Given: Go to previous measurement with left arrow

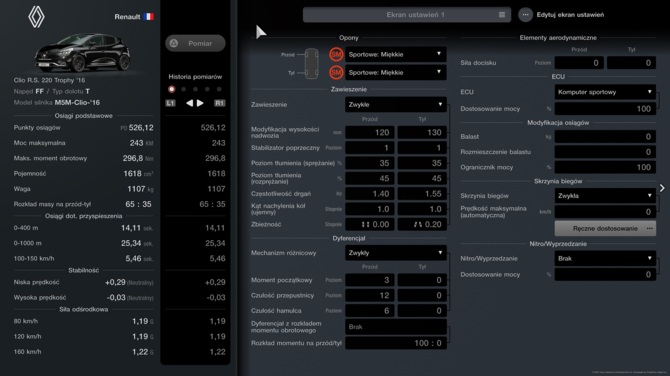Looking at the screenshot, I should (x=189, y=103).
